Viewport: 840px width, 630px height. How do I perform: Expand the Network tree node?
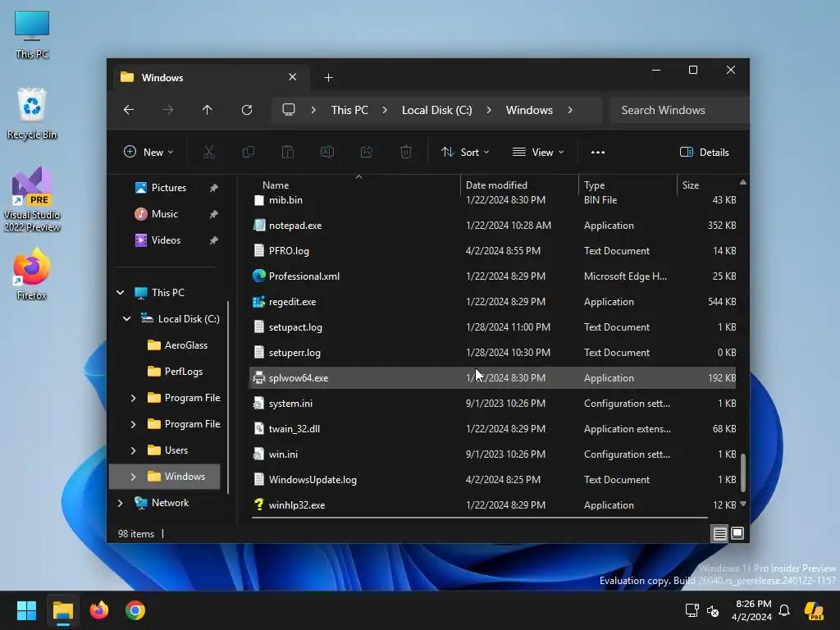click(x=121, y=503)
